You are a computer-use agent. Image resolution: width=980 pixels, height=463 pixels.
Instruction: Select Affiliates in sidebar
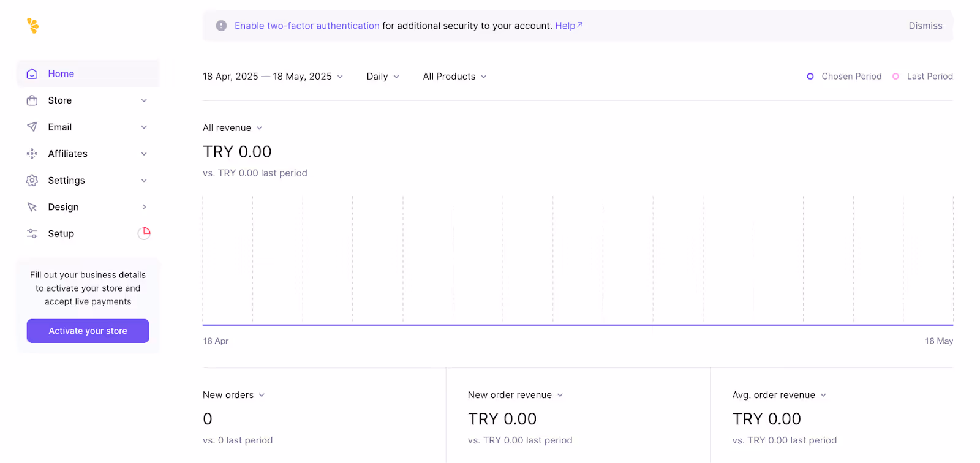coord(88,154)
